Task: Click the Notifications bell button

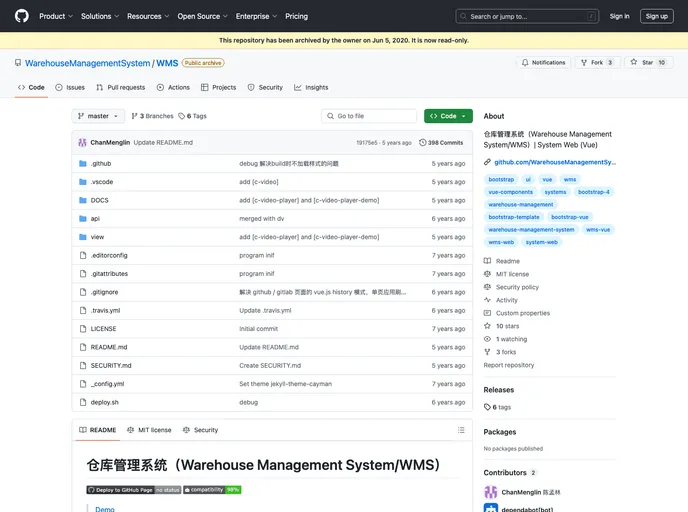Action: point(543,62)
